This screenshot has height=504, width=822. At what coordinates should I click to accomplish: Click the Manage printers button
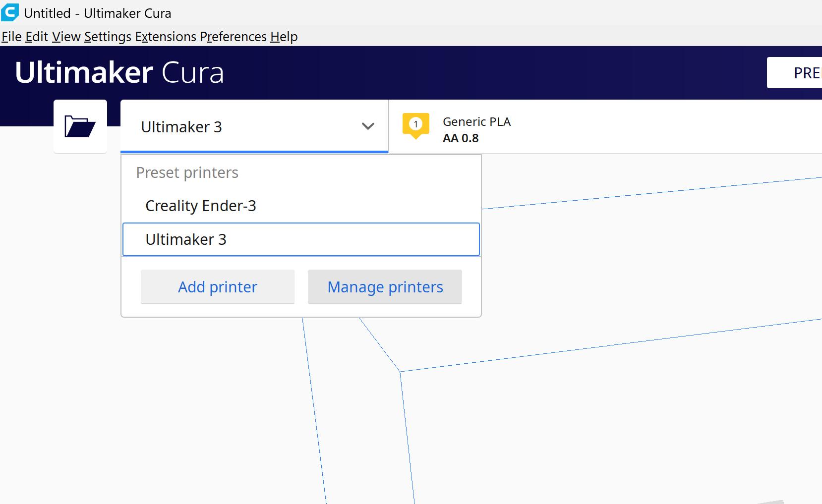(385, 287)
